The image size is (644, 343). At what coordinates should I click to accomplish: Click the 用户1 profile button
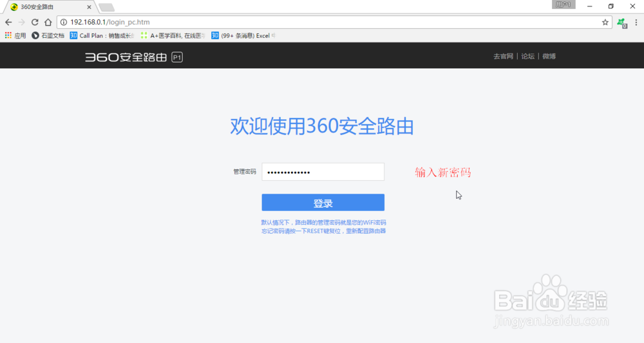point(563,5)
